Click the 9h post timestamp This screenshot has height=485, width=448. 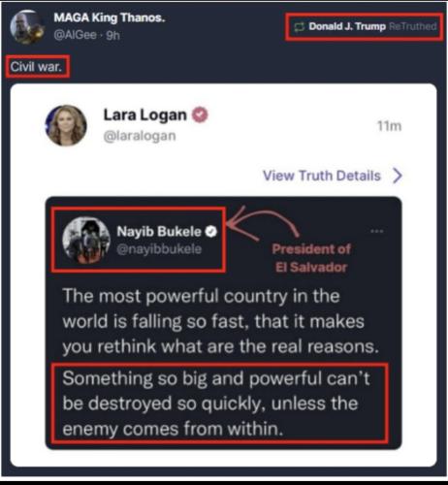[x=113, y=35]
